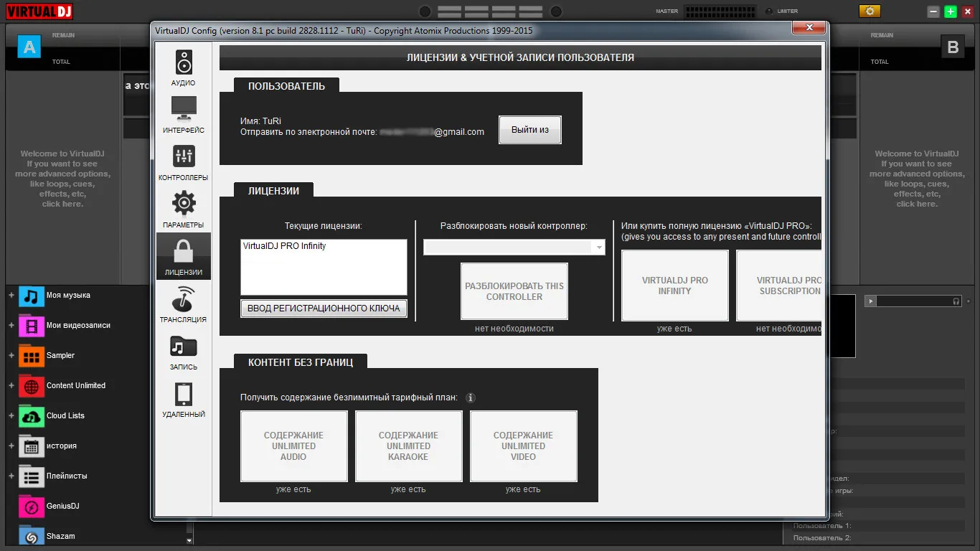This screenshot has width=980, height=551.
Task: Click 'click here' in deck A welcome text
Action: [x=62, y=204]
